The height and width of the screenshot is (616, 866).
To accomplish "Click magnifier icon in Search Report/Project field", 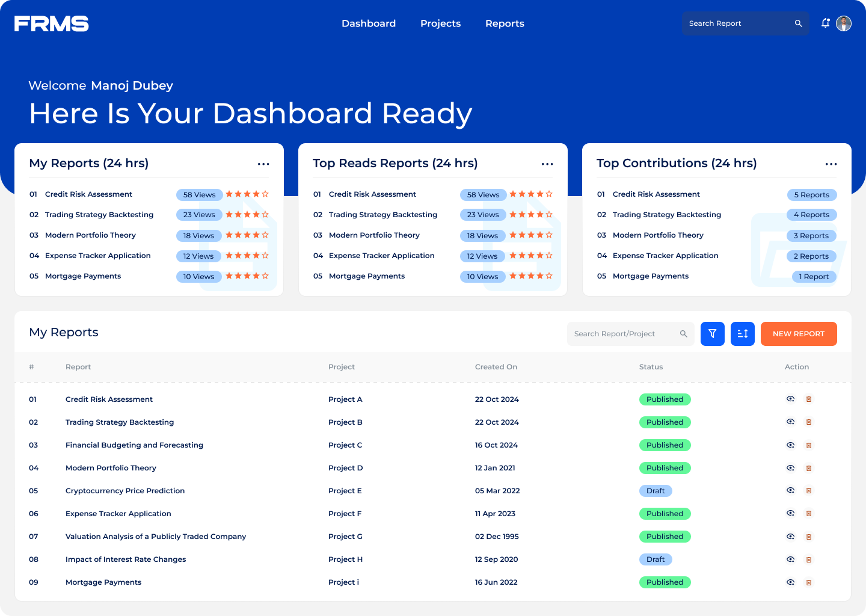I will (x=683, y=334).
